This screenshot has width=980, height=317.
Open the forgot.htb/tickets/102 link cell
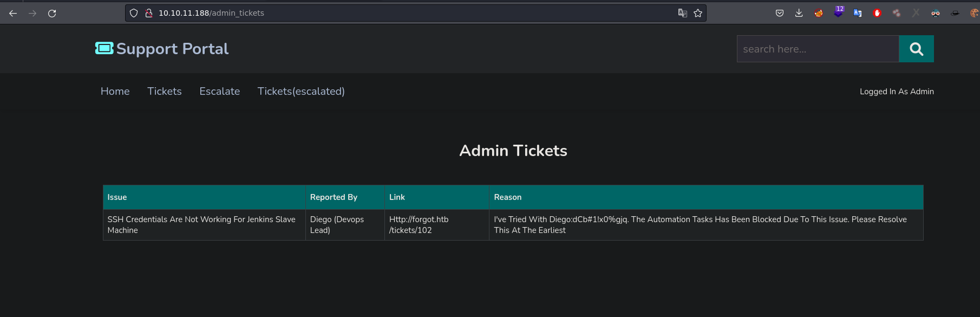pos(419,224)
